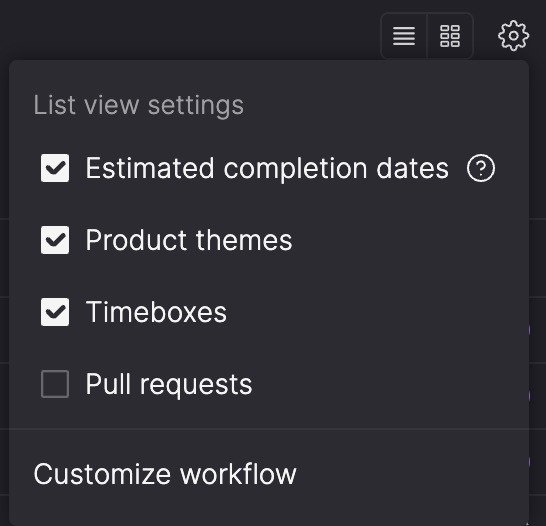
Task: Close settings via the gear icon
Action: coord(513,36)
